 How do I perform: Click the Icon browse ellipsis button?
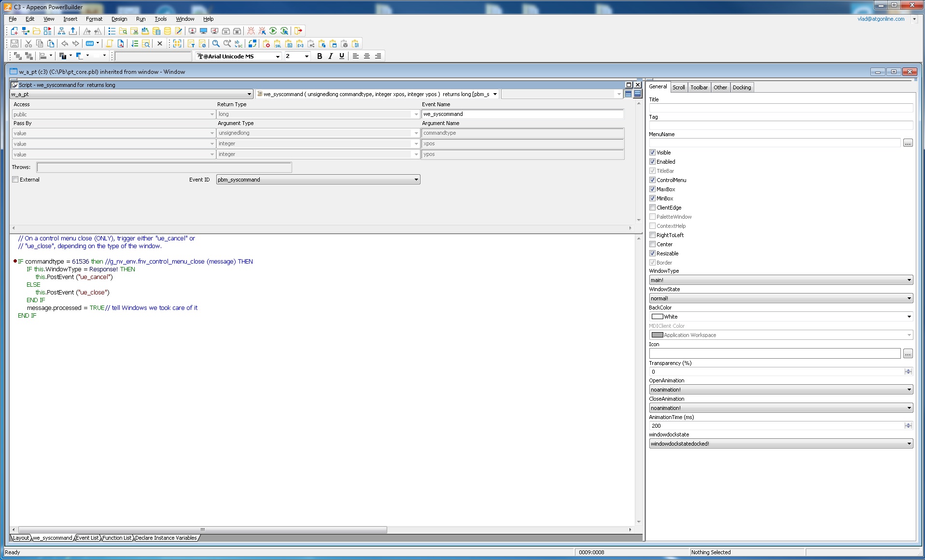[908, 354]
